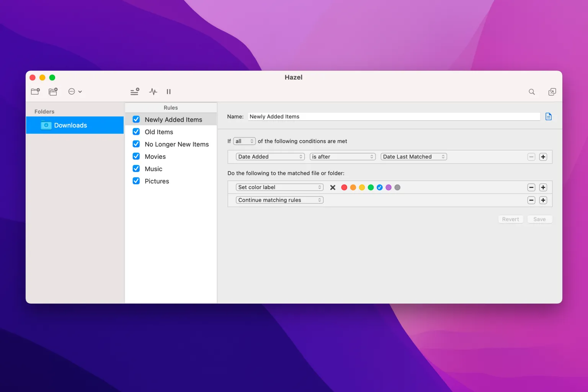Open rule preview in a separate window
Image resolution: width=588 pixels, height=392 pixels.
point(552,92)
